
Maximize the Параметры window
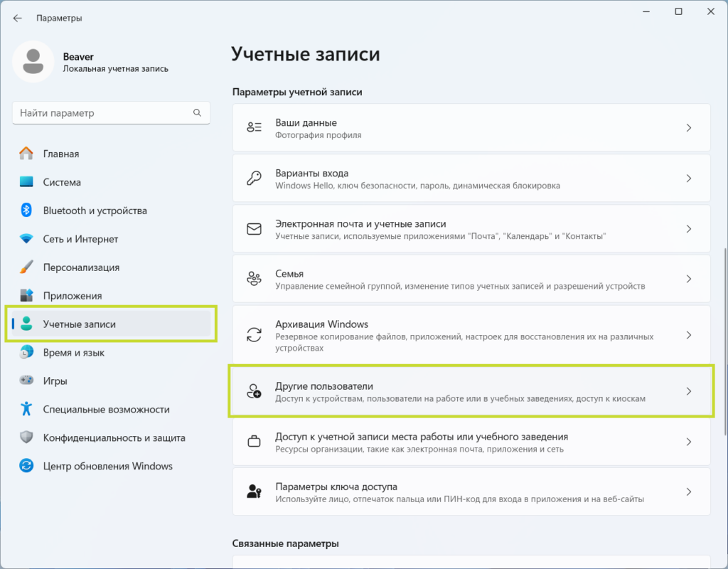[x=678, y=11]
